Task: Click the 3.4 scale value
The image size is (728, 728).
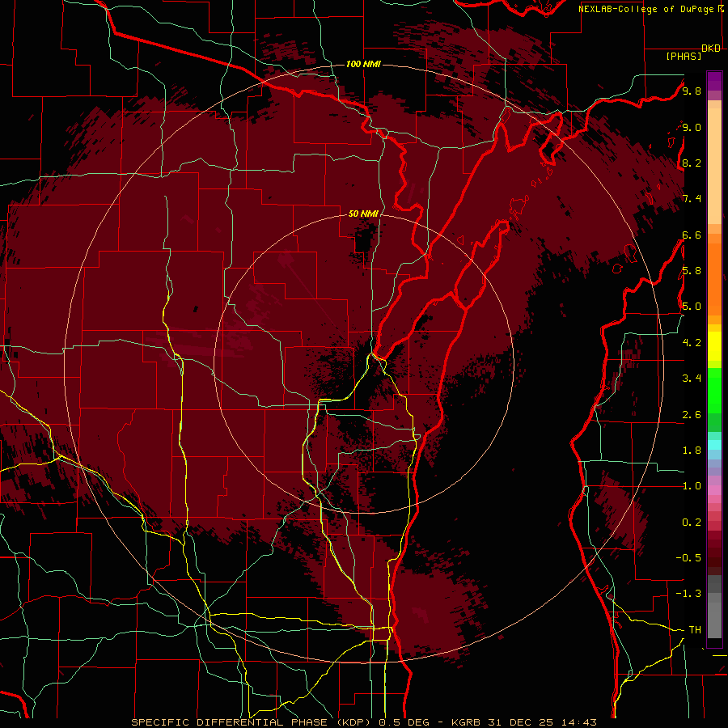Action: pos(692,379)
